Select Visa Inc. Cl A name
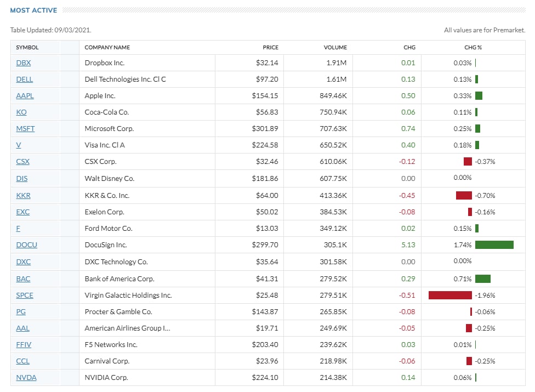 point(105,145)
